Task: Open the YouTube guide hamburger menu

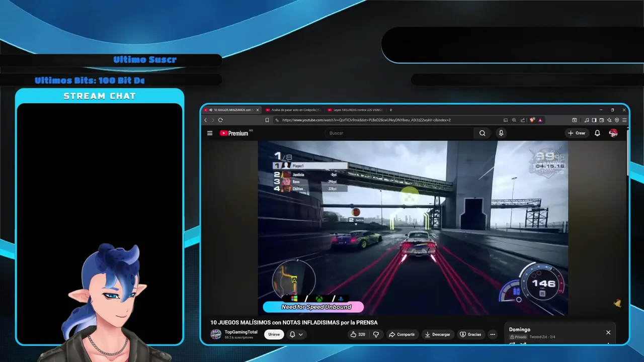Action: pos(210,133)
